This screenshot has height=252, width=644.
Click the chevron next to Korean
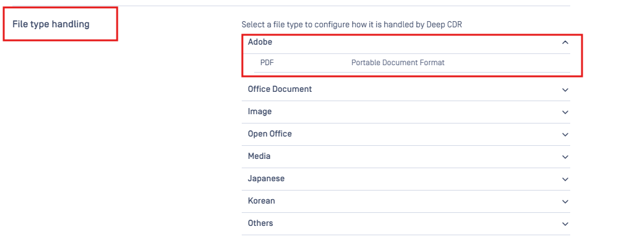pos(565,202)
